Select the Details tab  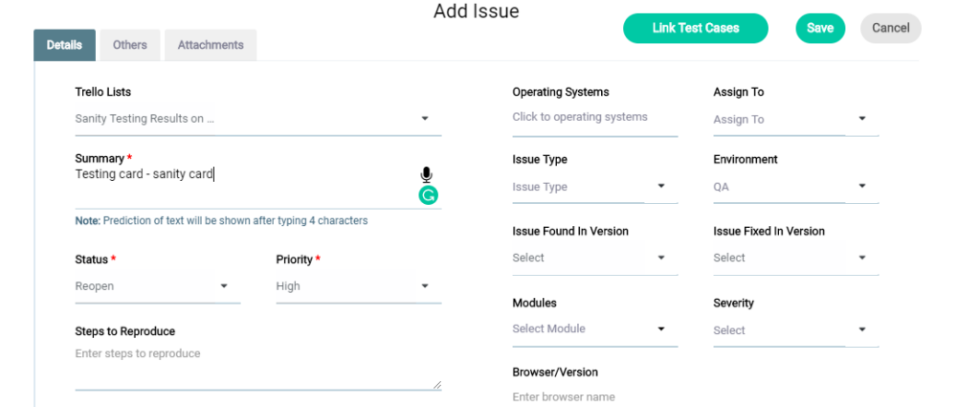64,45
